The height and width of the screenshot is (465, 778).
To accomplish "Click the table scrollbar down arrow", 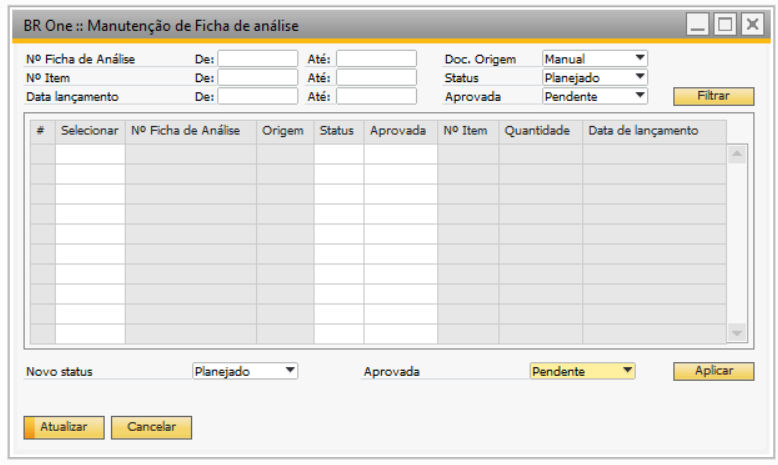I will (736, 333).
